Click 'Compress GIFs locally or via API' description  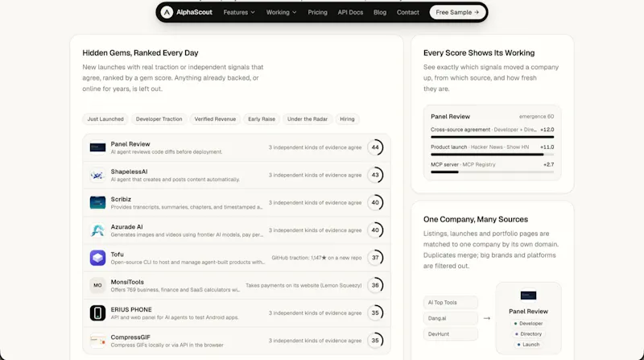pyautogui.click(x=167, y=346)
